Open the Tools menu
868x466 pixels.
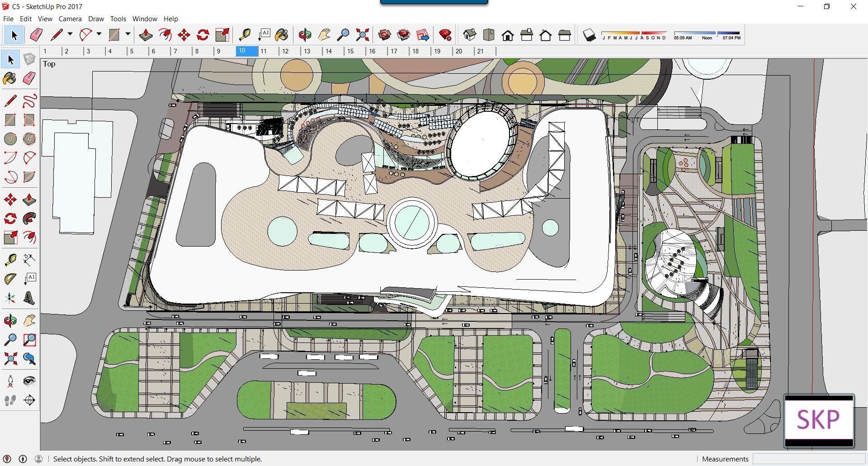coord(118,19)
